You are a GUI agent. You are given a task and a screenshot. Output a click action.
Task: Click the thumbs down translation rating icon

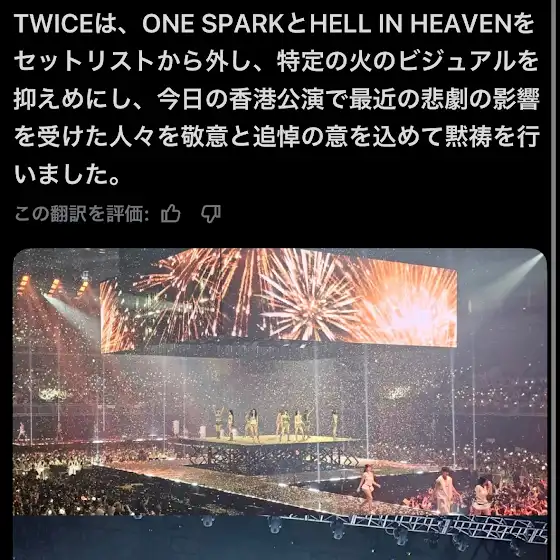pyautogui.click(x=211, y=214)
